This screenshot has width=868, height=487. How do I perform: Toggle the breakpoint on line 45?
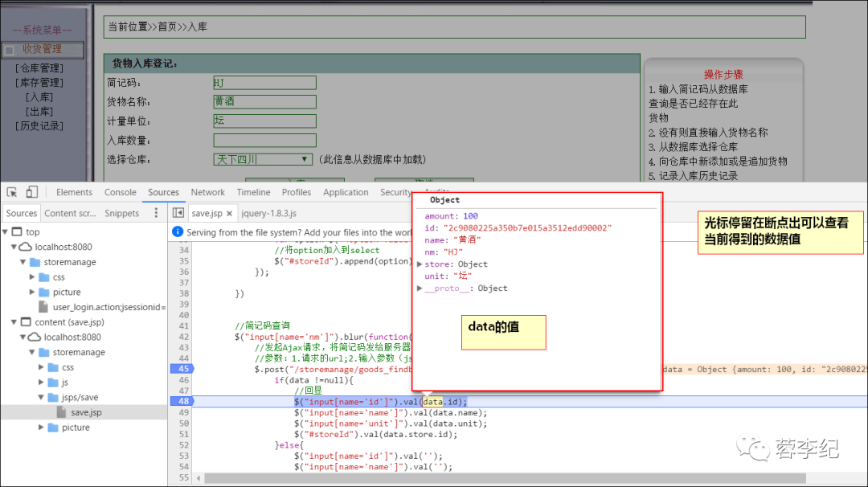coord(183,369)
